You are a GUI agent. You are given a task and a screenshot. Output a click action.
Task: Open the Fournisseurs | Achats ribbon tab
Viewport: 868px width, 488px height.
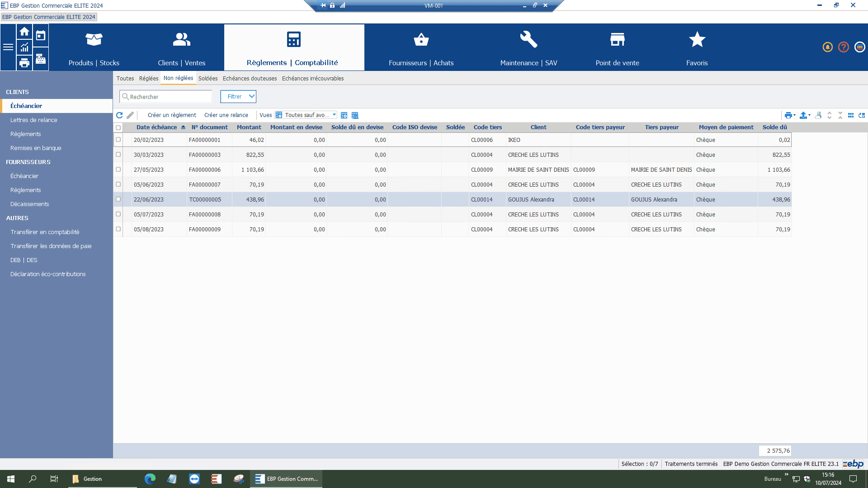421,48
